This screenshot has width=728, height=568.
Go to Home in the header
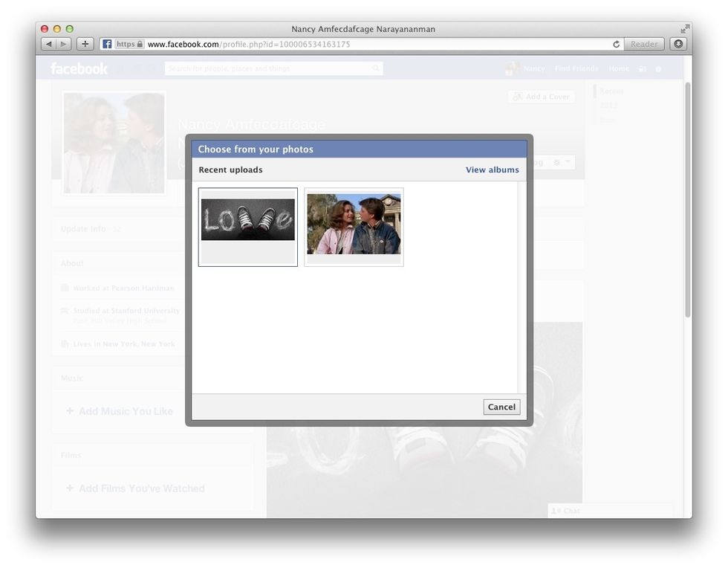tap(618, 69)
